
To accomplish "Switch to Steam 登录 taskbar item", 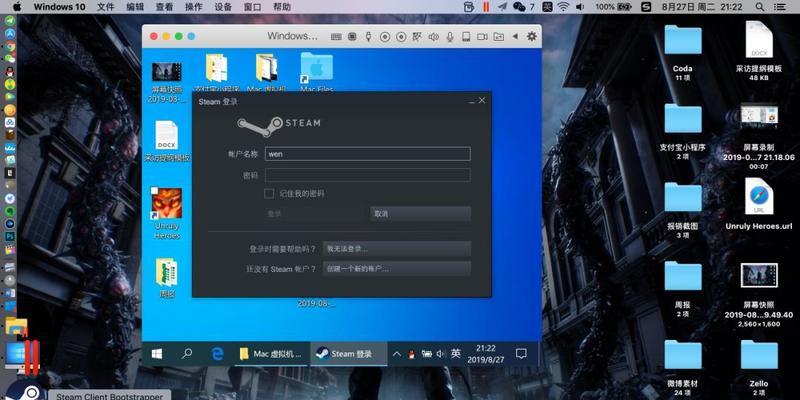I will pos(348,354).
